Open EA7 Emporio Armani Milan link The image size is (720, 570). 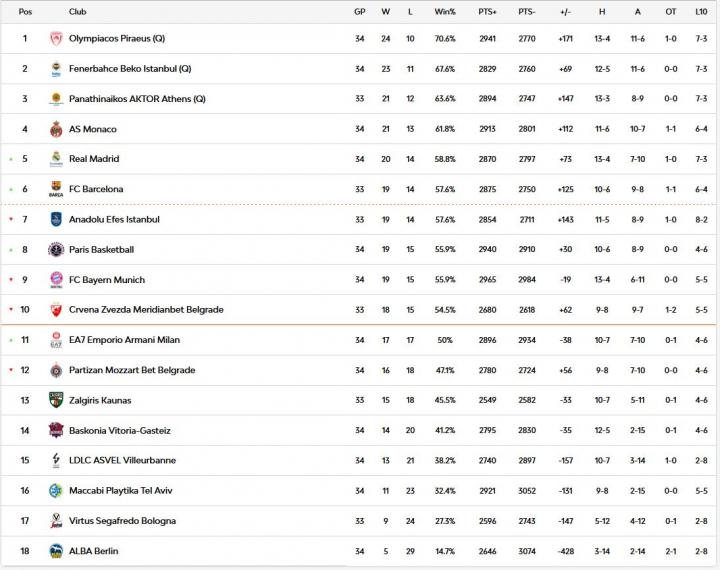click(124, 340)
